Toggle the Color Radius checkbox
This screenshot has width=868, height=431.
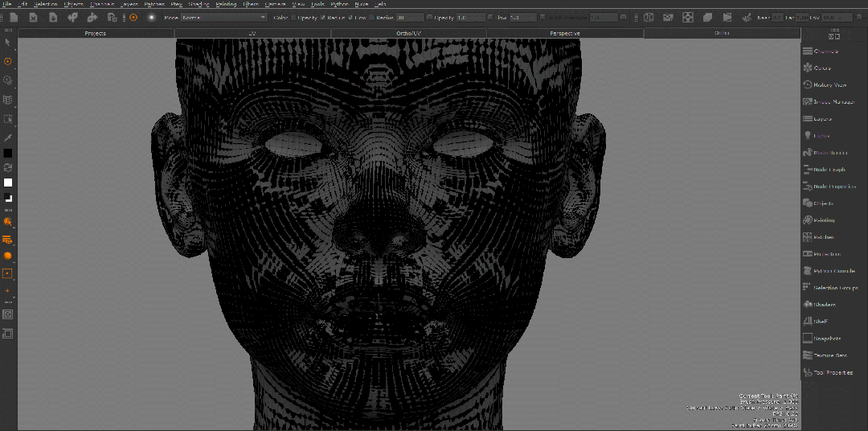pyautogui.click(x=323, y=18)
